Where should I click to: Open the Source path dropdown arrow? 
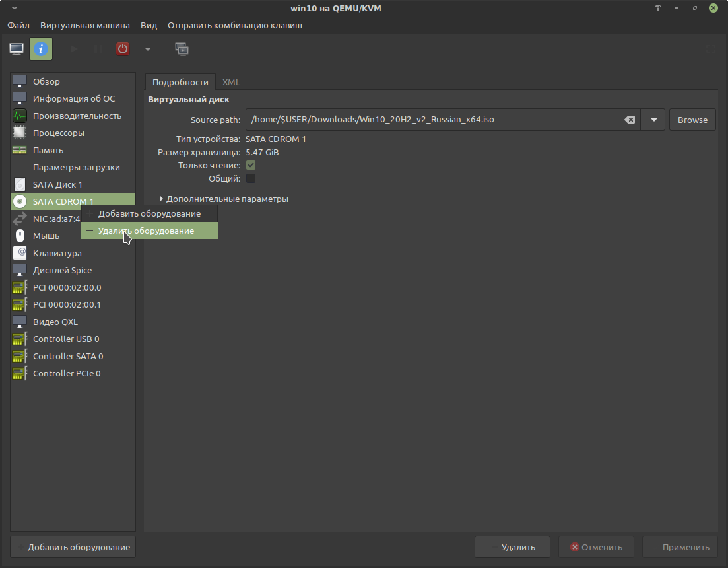pos(653,120)
